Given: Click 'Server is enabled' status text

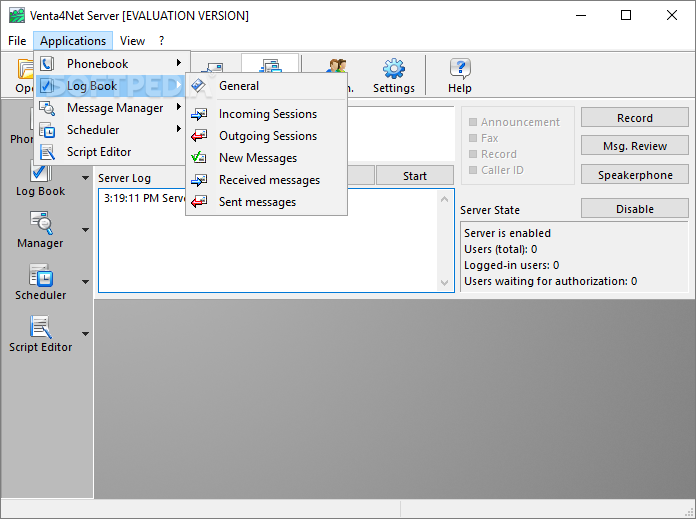Looking at the screenshot, I should coord(507,233).
